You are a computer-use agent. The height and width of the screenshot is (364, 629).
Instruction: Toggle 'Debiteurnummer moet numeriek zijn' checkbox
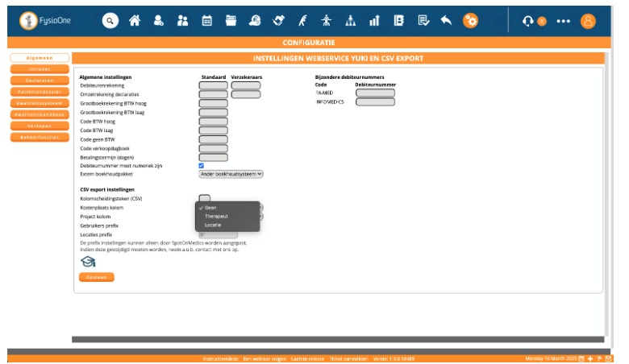click(202, 166)
